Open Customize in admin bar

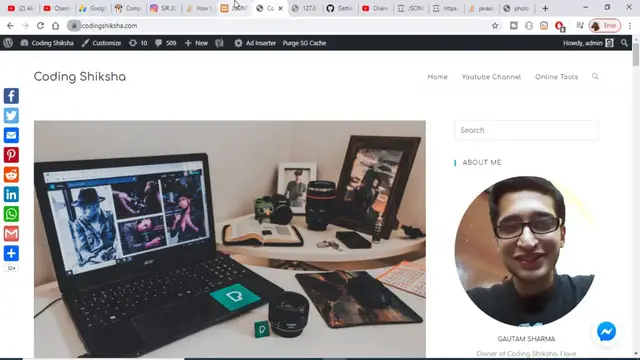click(101, 43)
